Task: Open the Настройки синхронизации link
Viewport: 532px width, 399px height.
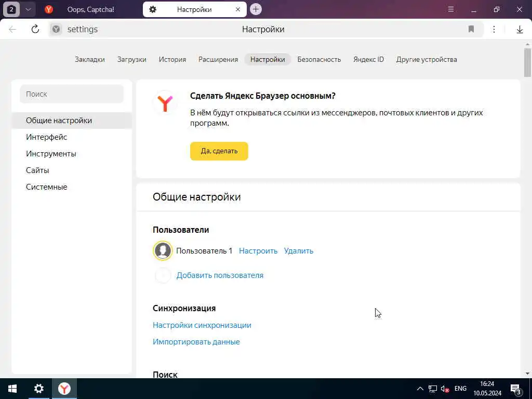Action: [x=202, y=325]
